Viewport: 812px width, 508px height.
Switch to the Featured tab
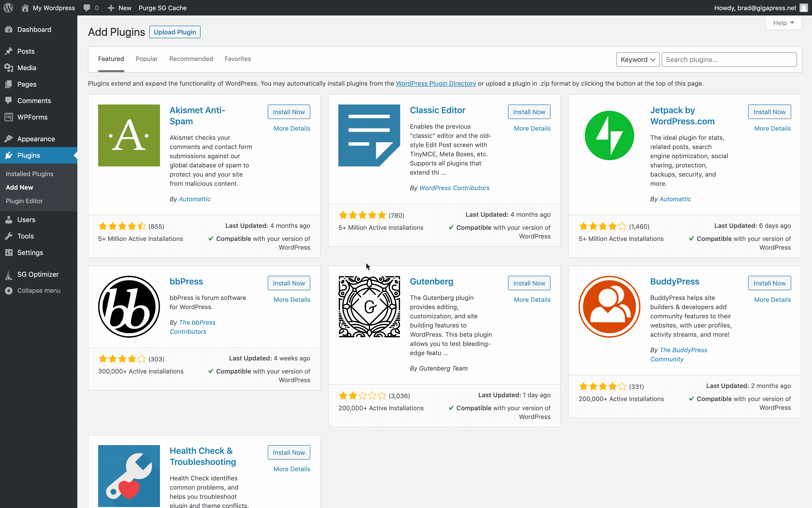111,59
